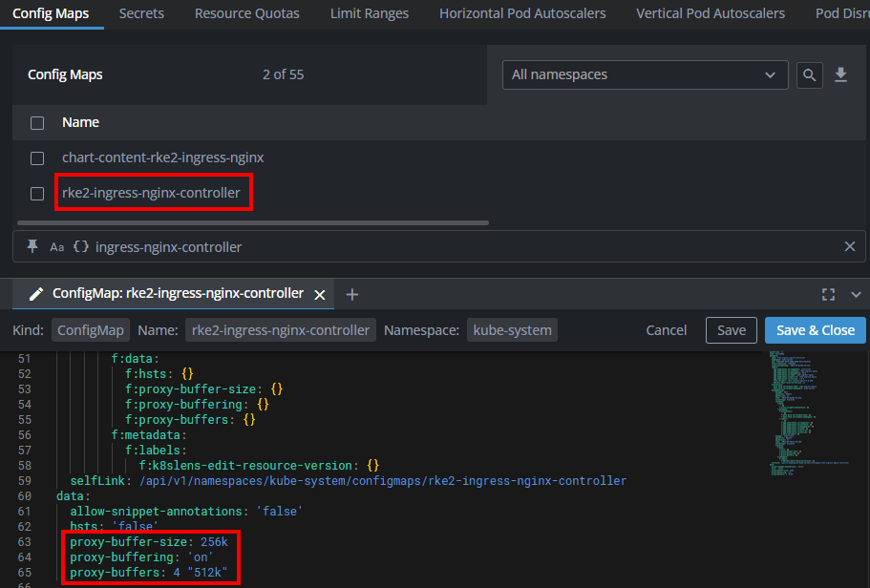Click the download icon beside search

840,75
